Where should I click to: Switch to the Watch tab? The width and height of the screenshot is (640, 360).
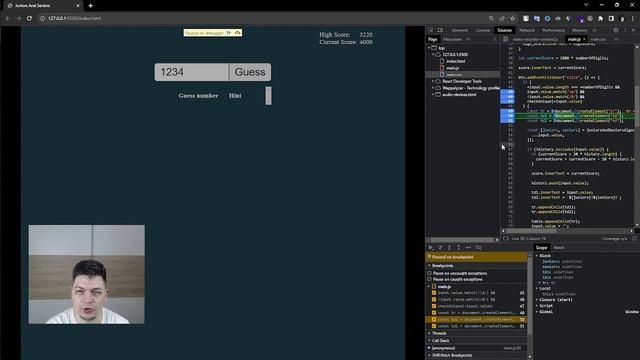tap(559, 247)
